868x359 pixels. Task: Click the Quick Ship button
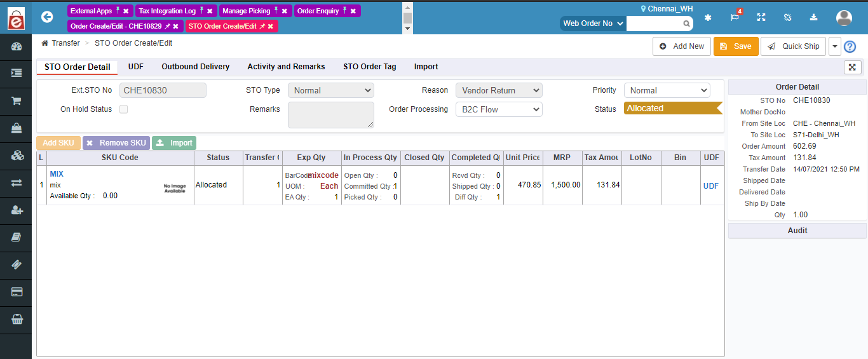pyautogui.click(x=793, y=46)
